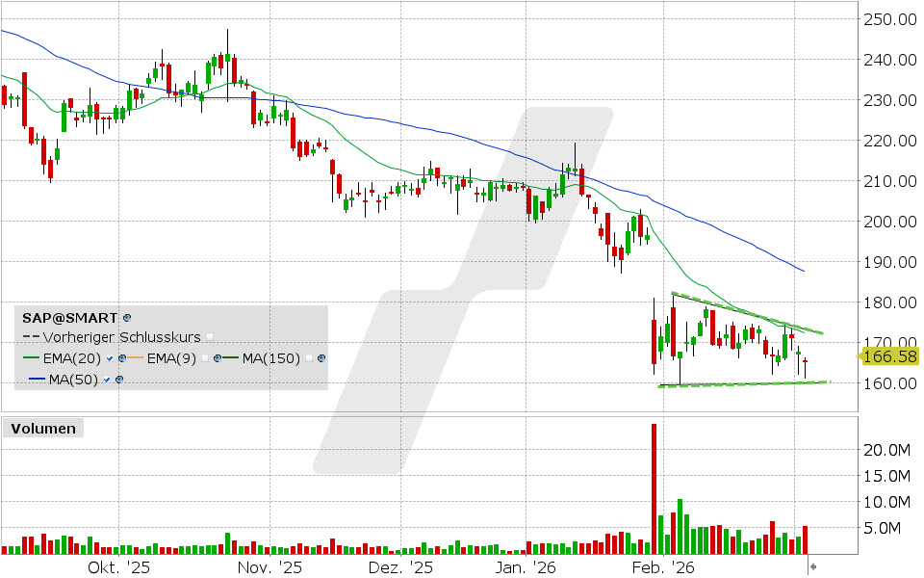Open the EMA(9) settings icon
This screenshot has width=924, height=578.
click(x=218, y=357)
